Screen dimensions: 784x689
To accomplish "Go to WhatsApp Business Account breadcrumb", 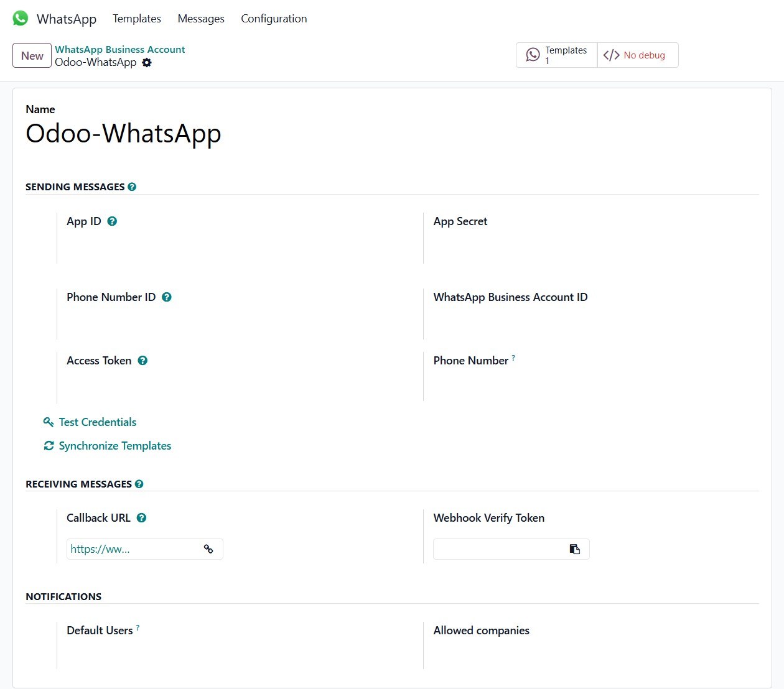I will [x=120, y=49].
